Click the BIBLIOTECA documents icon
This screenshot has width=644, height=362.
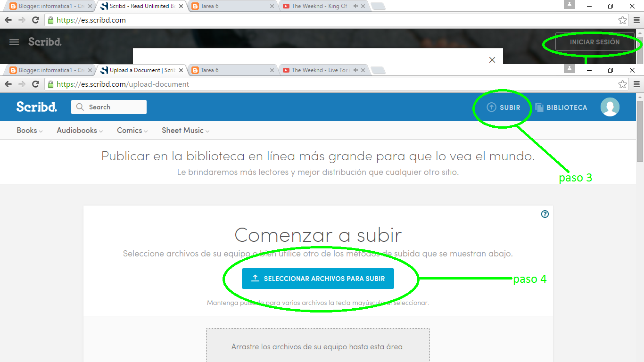pos(539,107)
